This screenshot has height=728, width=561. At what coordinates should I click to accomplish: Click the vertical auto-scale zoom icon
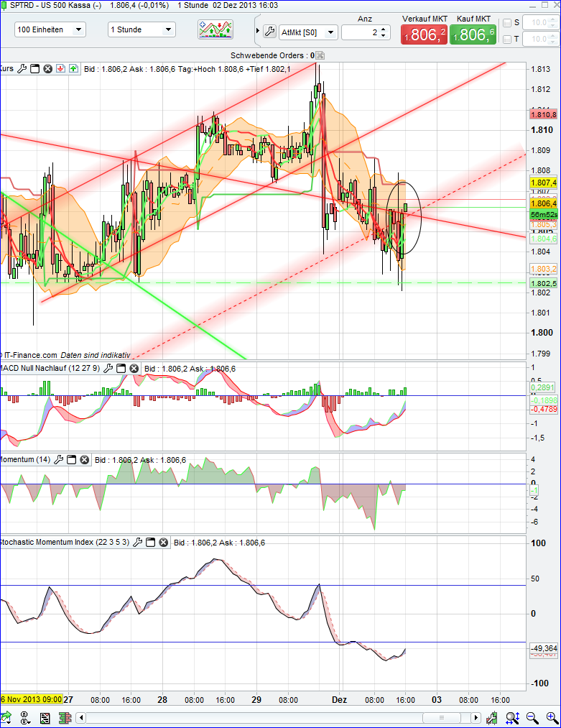click(x=512, y=718)
